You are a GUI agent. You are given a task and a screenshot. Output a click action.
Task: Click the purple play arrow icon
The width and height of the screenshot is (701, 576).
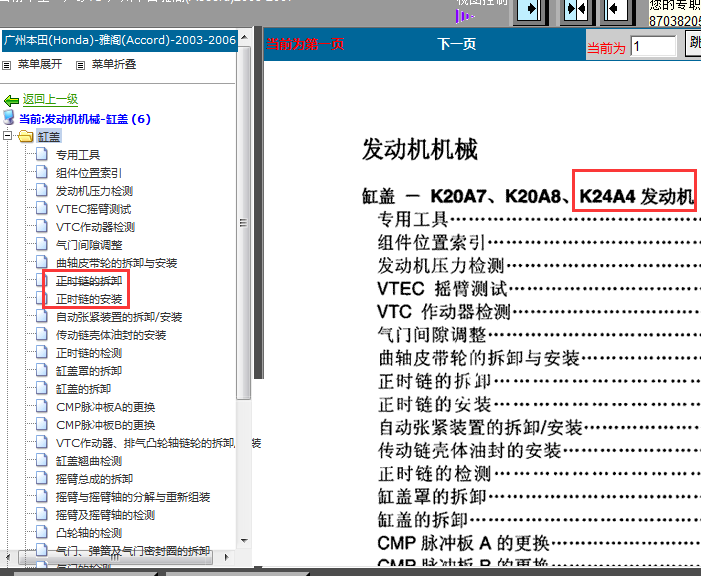(464, 17)
